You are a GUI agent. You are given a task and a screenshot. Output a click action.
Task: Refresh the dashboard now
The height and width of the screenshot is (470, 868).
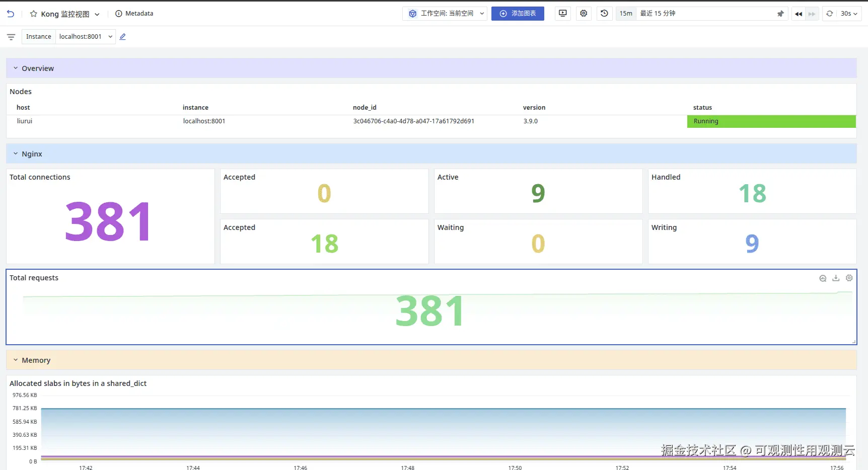[x=830, y=14]
